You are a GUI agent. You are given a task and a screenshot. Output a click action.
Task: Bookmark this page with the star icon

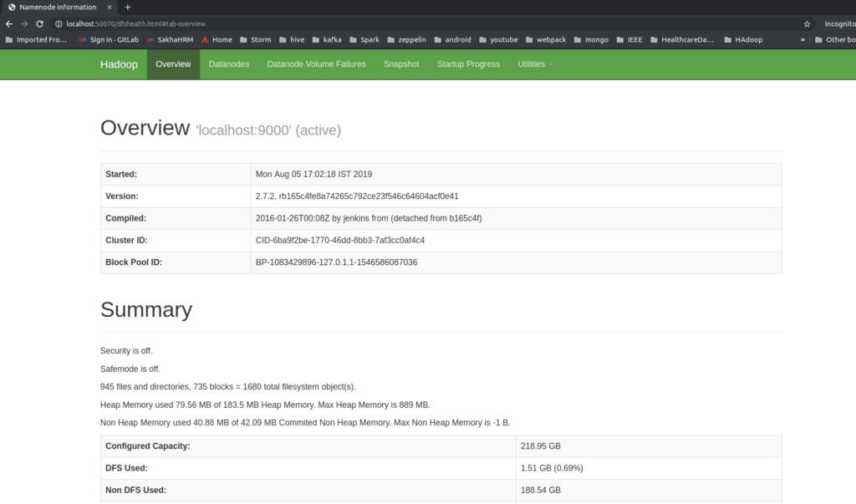(807, 24)
